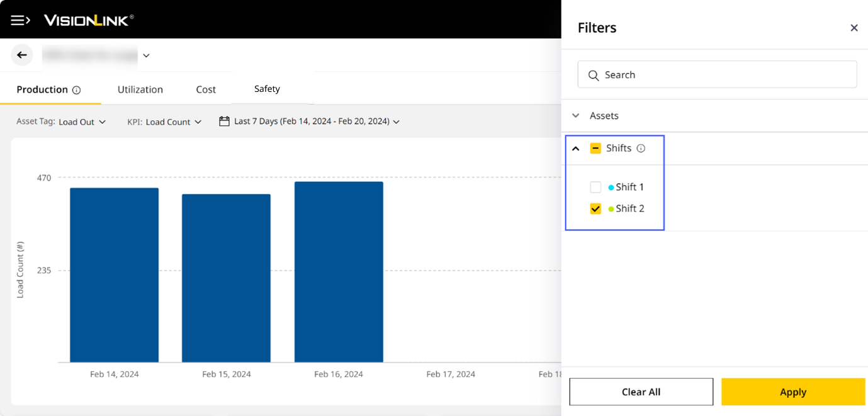Click the Apply button
868x416 pixels.
(x=792, y=391)
